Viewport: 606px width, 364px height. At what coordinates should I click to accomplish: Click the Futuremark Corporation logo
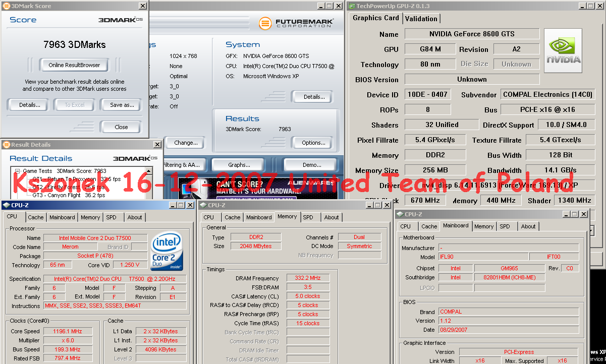(297, 23)
